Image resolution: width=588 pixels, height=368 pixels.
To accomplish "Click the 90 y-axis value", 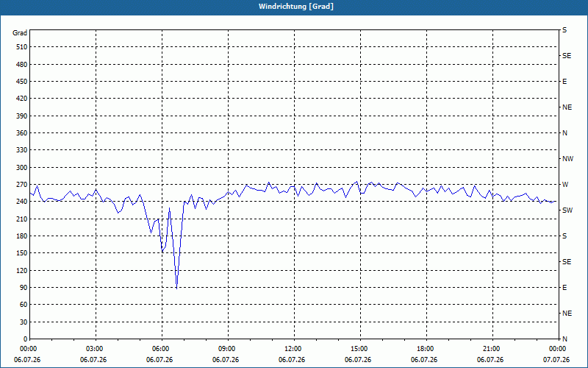I will 24,288.
